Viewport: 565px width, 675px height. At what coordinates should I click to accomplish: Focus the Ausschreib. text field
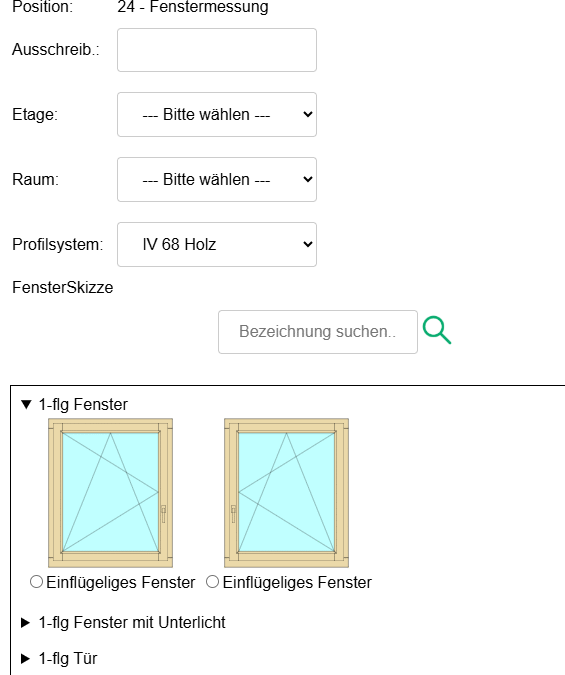[217, 50]
